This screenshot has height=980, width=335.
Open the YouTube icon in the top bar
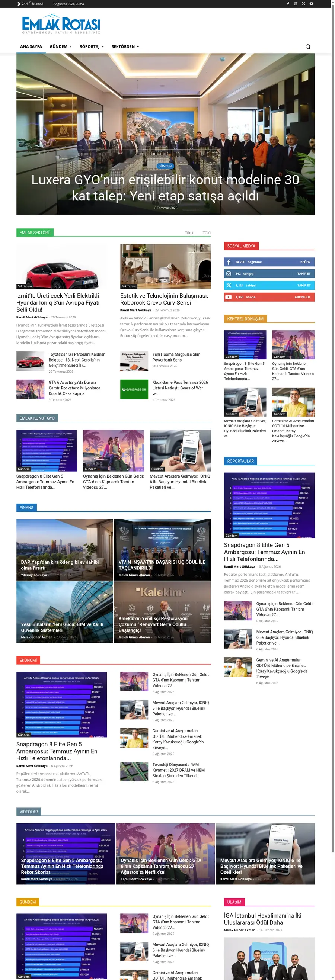[311, 4]
